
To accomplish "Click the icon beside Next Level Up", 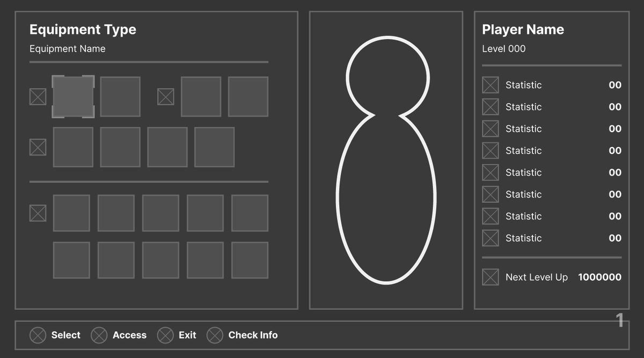I will click(491, 277).
